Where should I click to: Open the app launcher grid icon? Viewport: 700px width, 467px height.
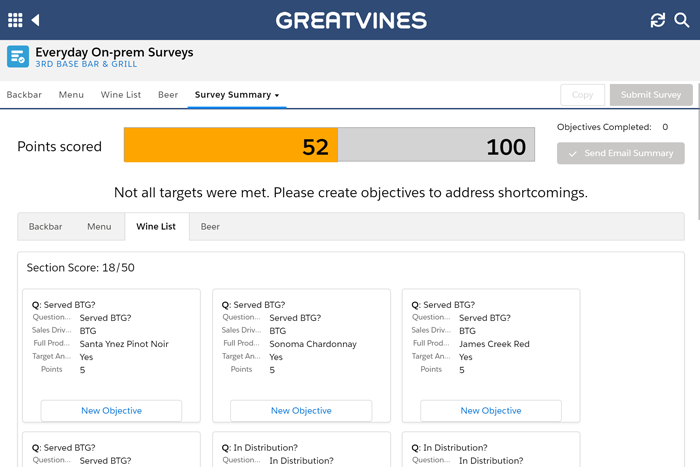[14, 20]
